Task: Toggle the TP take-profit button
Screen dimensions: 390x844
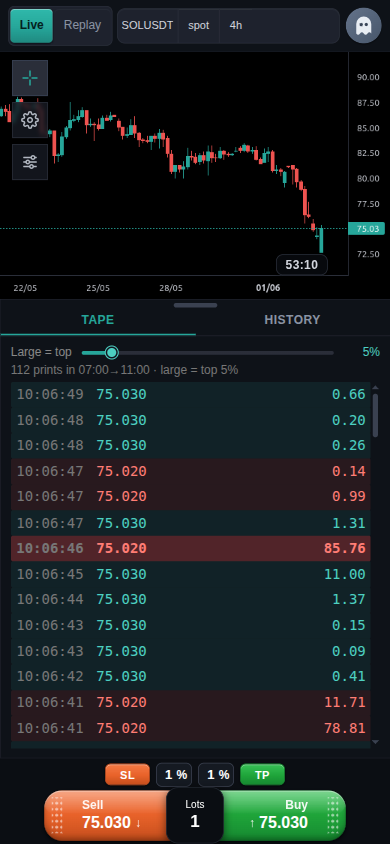Action: point(262,775)
